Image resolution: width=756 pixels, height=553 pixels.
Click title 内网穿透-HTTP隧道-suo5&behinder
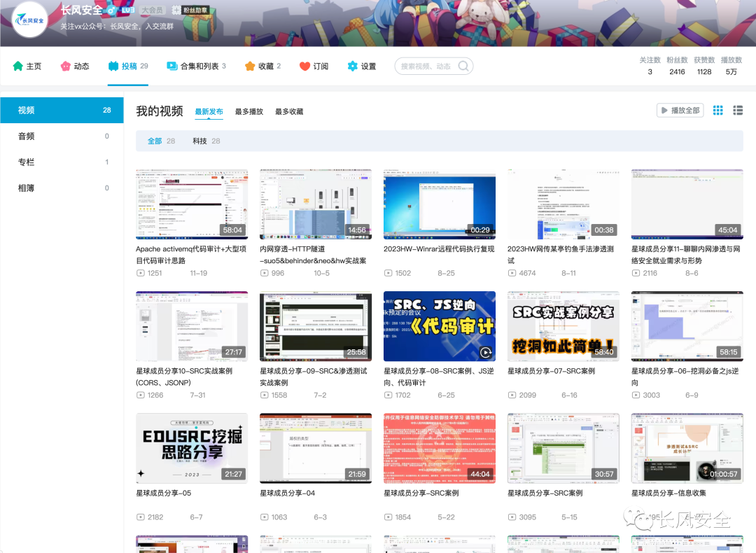[313, 255]
